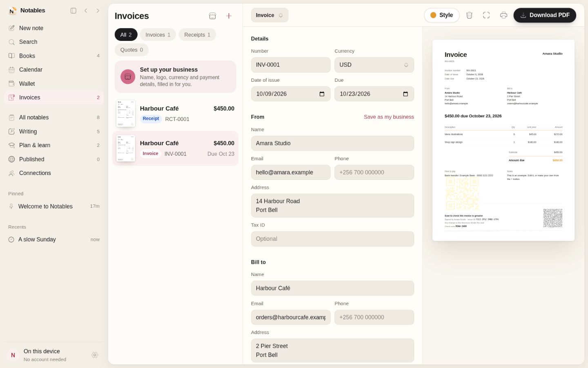Filter list by Invoices tab
Image resolution: width=588 pixels, height=368 pixels.
[158, 35]
